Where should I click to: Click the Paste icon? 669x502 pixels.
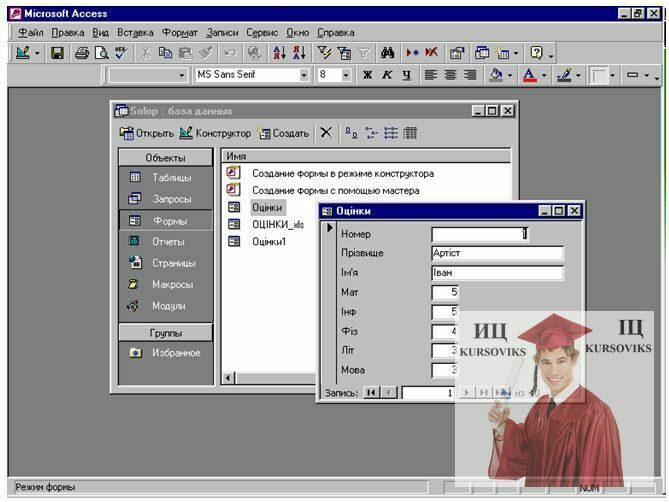[185, 53]
